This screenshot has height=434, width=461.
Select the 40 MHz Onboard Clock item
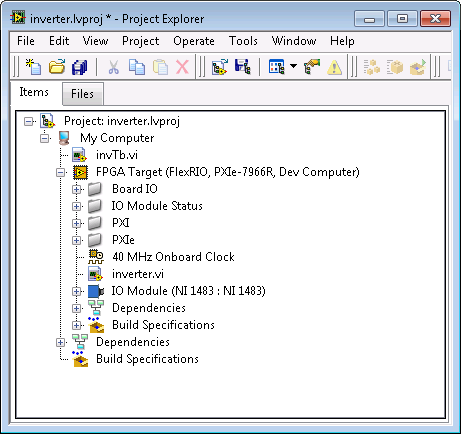[x=173, y=257]
